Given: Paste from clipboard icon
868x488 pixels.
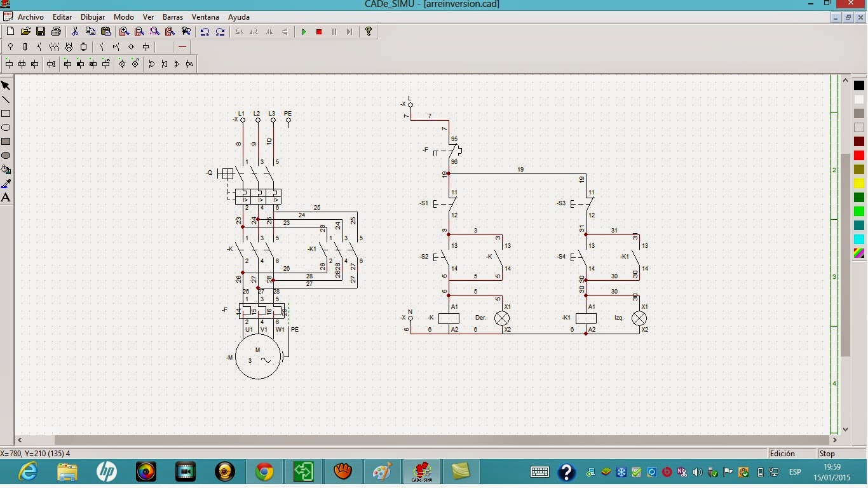Looking at the screenshot, I should point(105,31).
